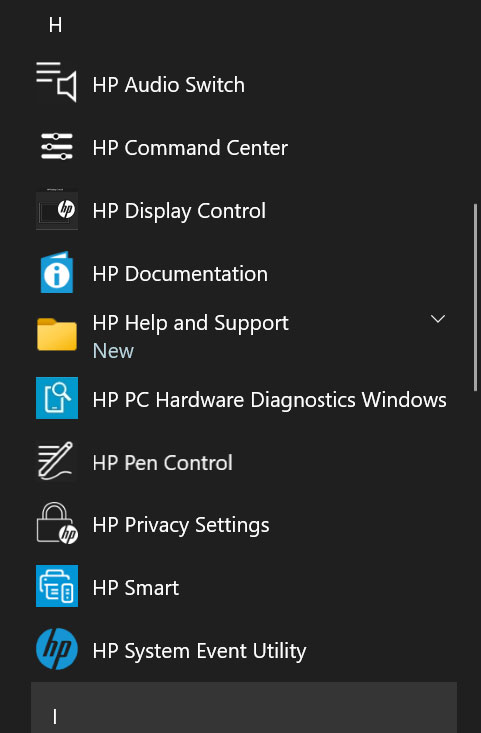Select the HP Audio Switch label
The image size is (481, 733).
point(168,85)
